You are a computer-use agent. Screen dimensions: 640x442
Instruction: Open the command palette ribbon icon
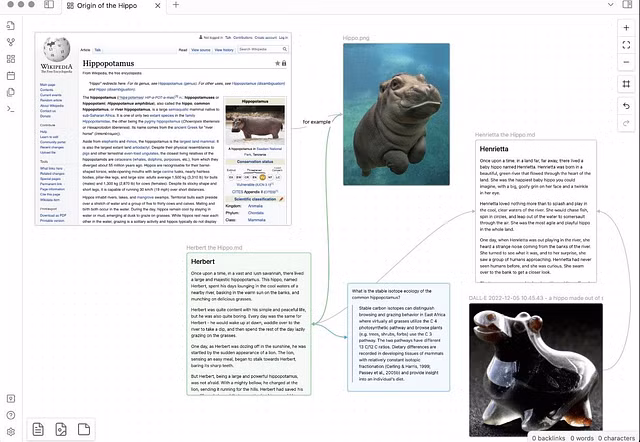(x=10, y=108)
